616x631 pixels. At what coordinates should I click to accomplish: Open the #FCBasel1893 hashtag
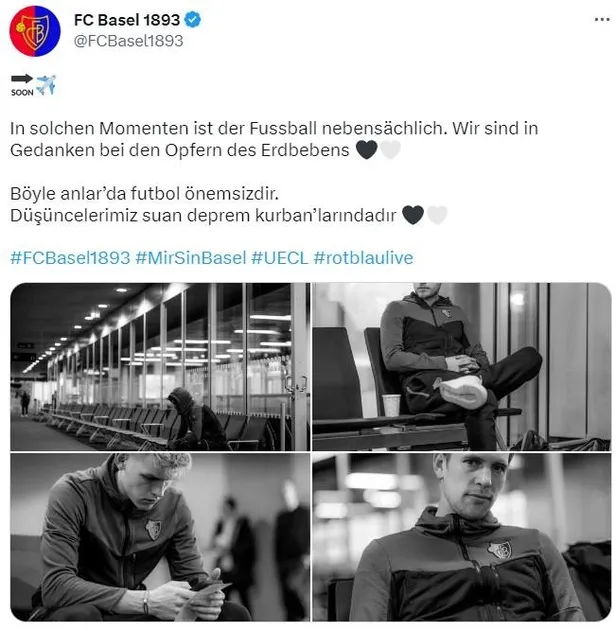[70, 258]
